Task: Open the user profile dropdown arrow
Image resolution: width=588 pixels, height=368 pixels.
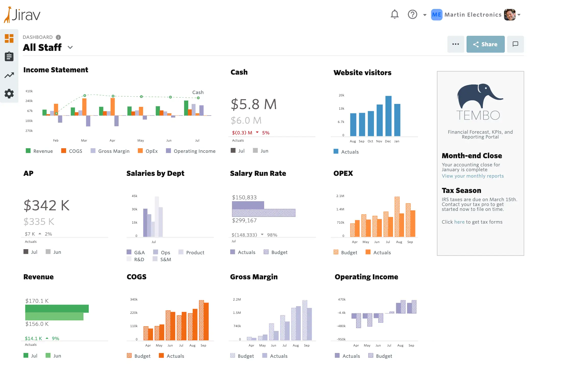Action: coord(519,15)
